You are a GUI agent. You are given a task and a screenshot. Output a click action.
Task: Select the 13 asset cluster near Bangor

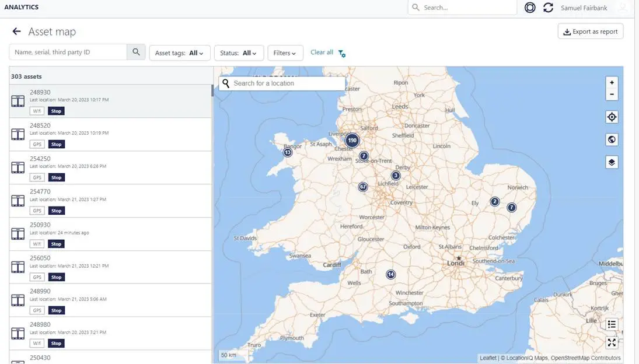click(288, 152)
